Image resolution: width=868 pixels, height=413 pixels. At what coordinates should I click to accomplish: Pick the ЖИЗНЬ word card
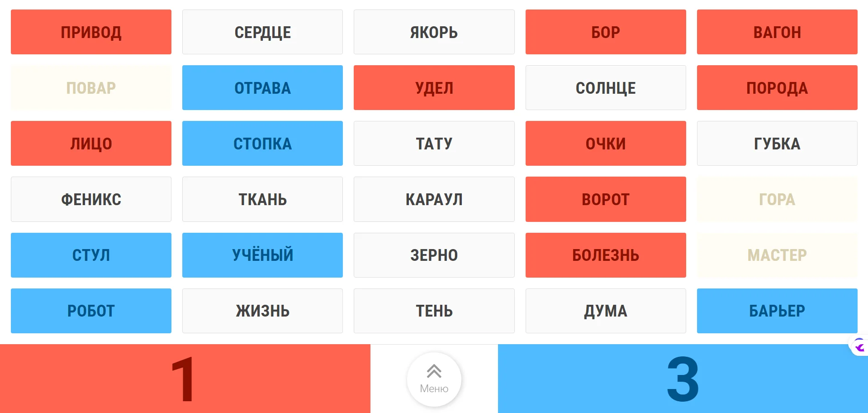click(x=262, y=311)
